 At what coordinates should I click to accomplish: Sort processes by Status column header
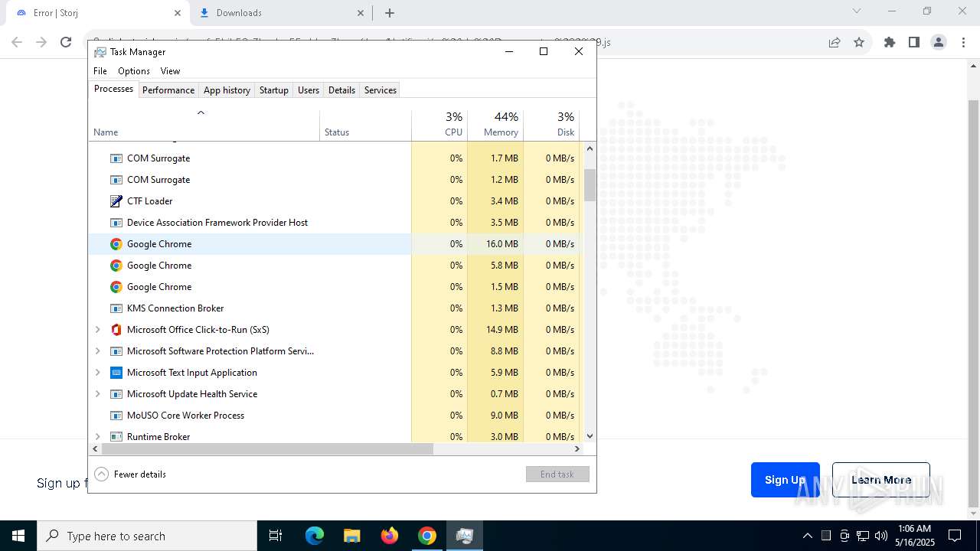point(365,126)
